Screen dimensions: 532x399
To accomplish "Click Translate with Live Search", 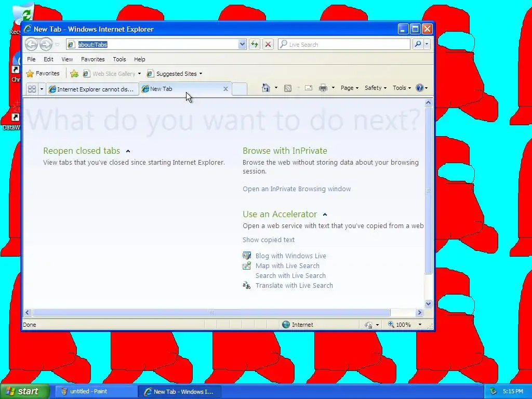I will tap(294, 285).
